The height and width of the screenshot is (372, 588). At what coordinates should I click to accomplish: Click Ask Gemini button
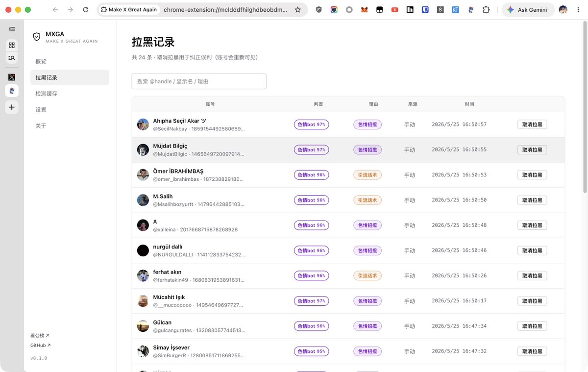(528, 10)
